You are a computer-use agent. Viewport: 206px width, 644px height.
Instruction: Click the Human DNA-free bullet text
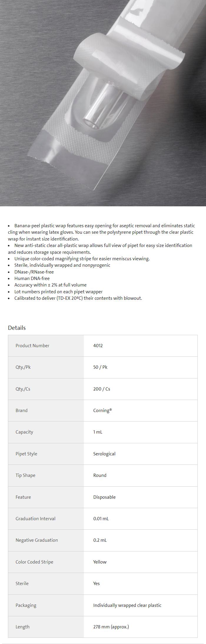coord(32,278)
